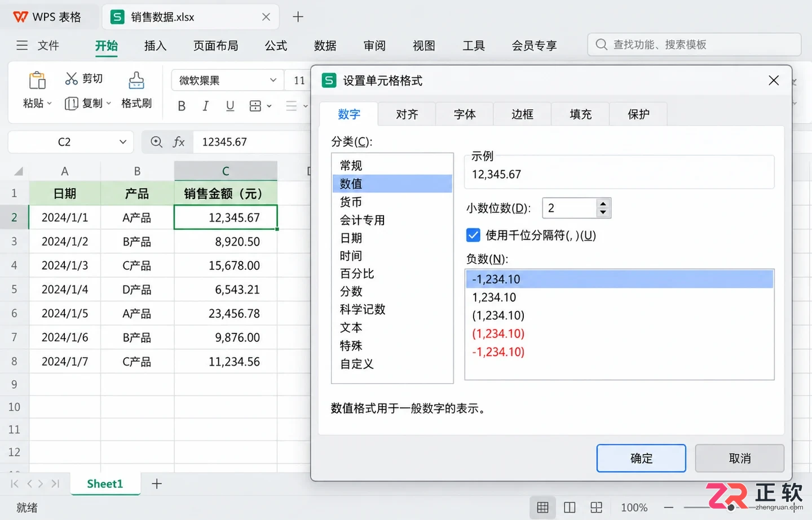Click the alignment lines icon
Viewport: 812px width, 520px height.
tap(292, 106)
